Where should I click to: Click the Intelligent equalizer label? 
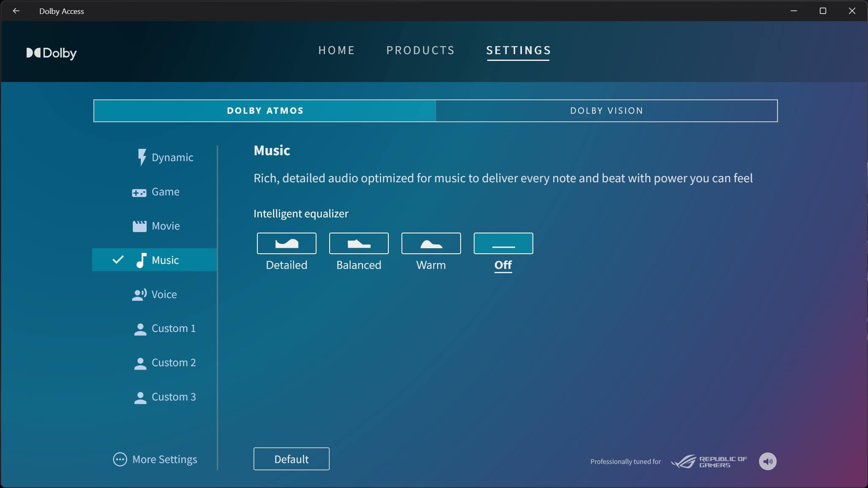coord(301,214)
